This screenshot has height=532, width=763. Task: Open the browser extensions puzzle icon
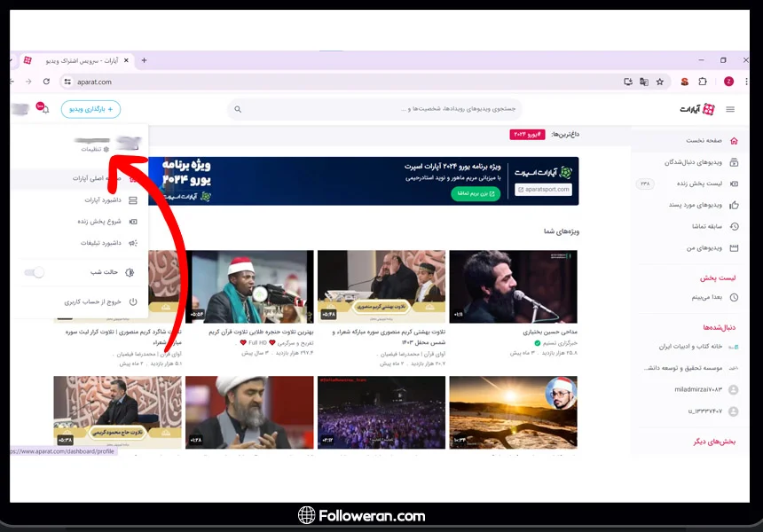pos(703,82)
